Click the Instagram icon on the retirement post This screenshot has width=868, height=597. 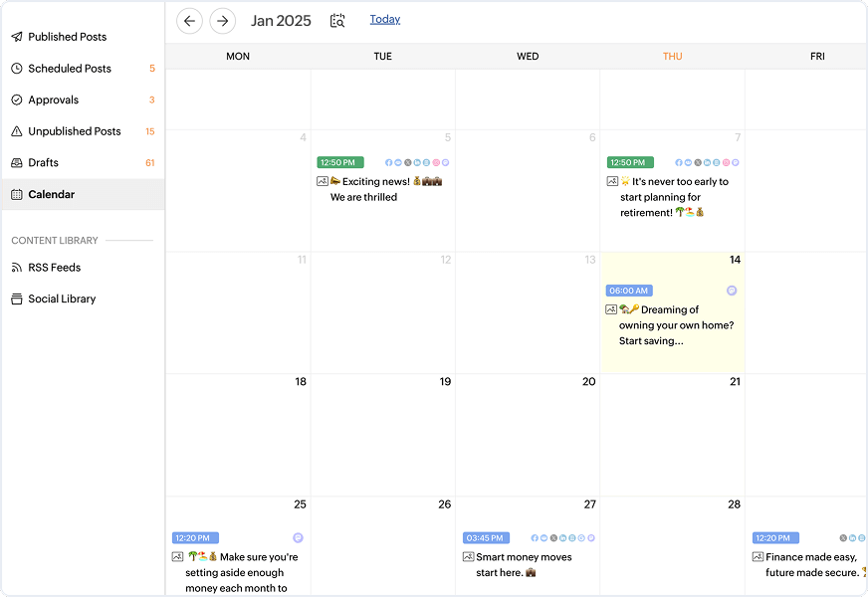click(726, 162)
